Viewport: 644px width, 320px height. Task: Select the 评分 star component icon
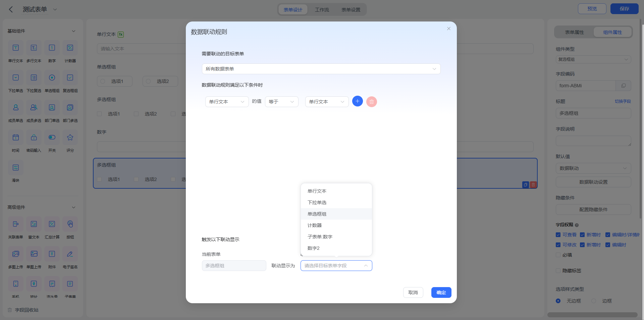point(70,137)
